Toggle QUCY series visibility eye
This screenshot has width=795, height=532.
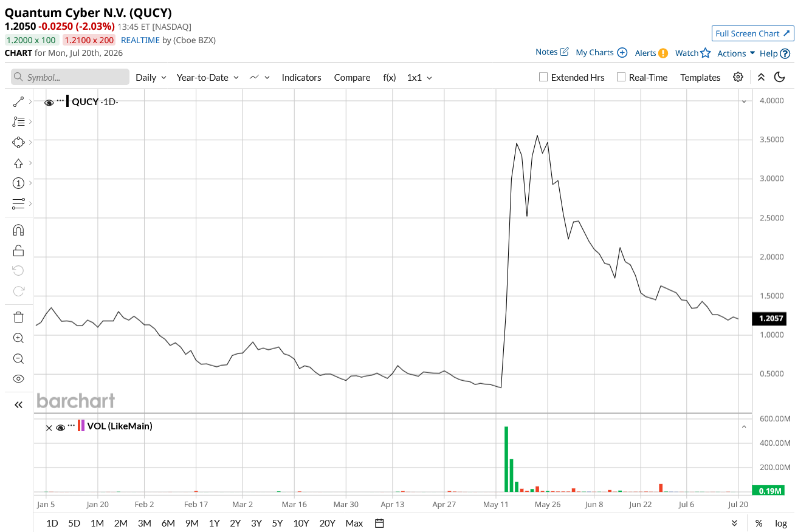(49, 102)
